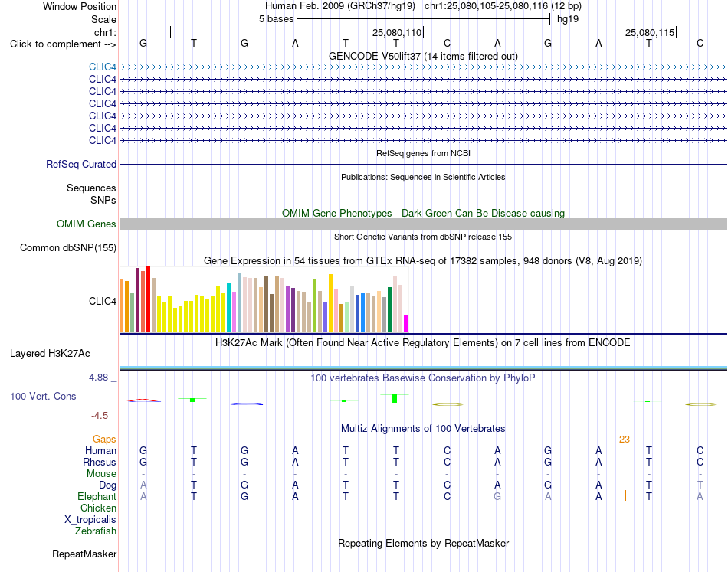
Task: Click the H3K27Ac Mark track title
Action: click(x=423, y=343)
